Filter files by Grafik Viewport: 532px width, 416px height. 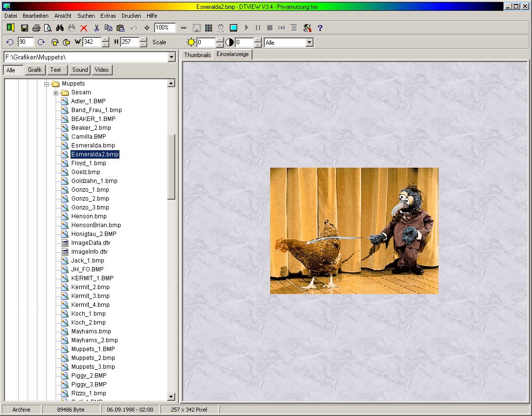click(x=35, y=70)
